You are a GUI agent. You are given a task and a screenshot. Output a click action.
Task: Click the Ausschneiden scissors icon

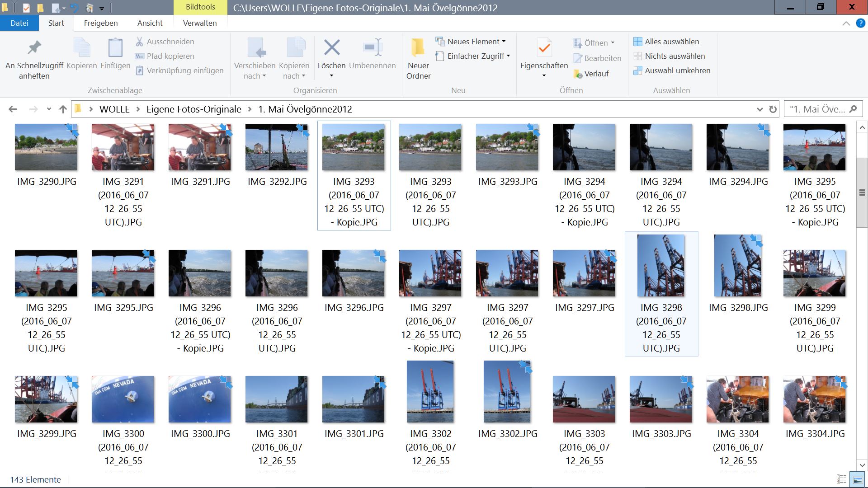139,42
